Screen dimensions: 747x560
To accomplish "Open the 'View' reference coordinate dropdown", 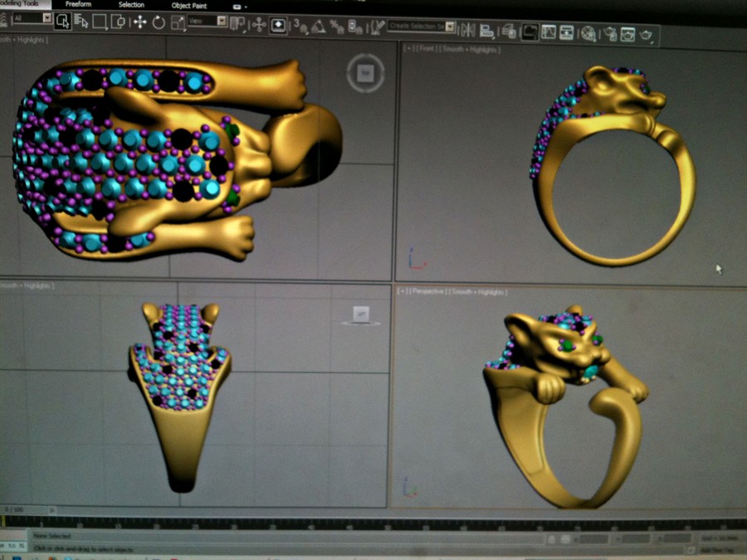I will (222, 21).
